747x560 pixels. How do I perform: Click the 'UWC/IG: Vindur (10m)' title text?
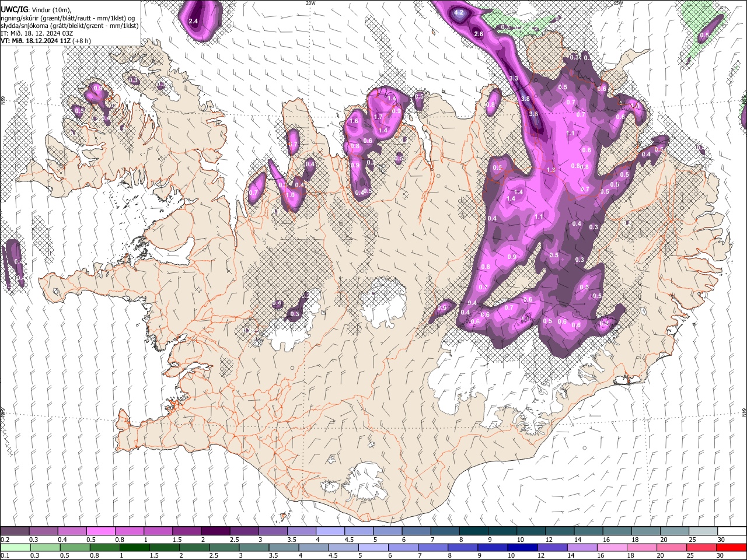pyautogui.click(x=36, y=9)
